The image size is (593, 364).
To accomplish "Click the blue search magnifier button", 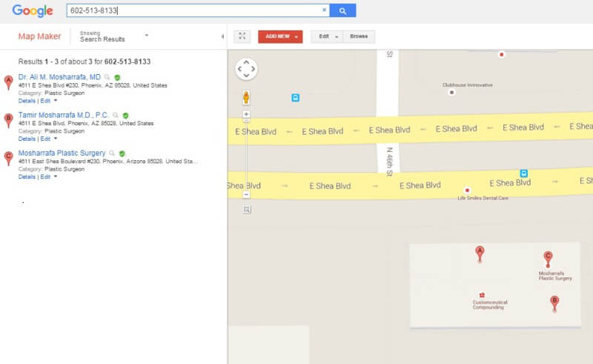I will pyautogui.click(x=342, y=10).
